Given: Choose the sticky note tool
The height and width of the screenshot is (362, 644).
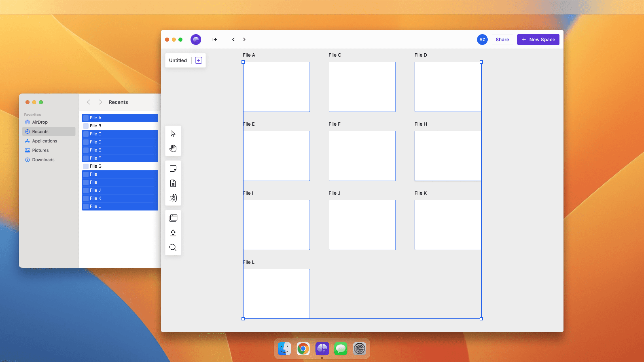Looking at the screenshot, I should [x=173, y=168].
